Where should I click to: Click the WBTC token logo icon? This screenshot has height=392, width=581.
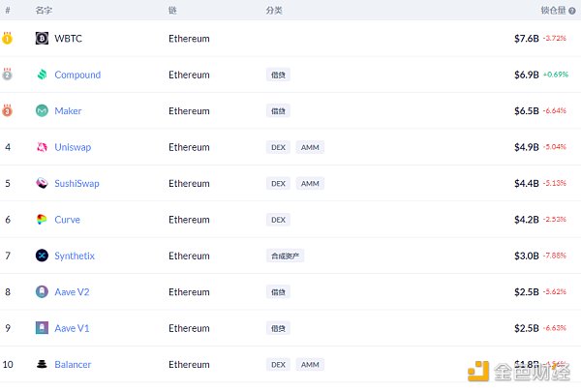[42, 39]
